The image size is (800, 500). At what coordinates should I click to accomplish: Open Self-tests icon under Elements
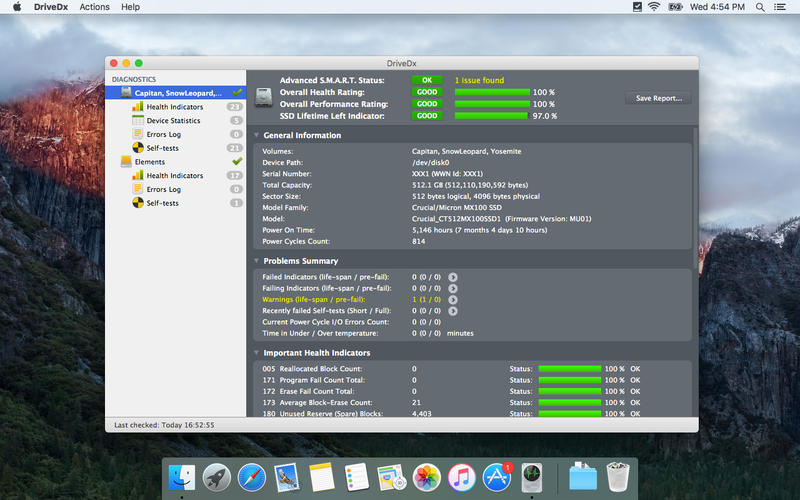coord(138,203)
